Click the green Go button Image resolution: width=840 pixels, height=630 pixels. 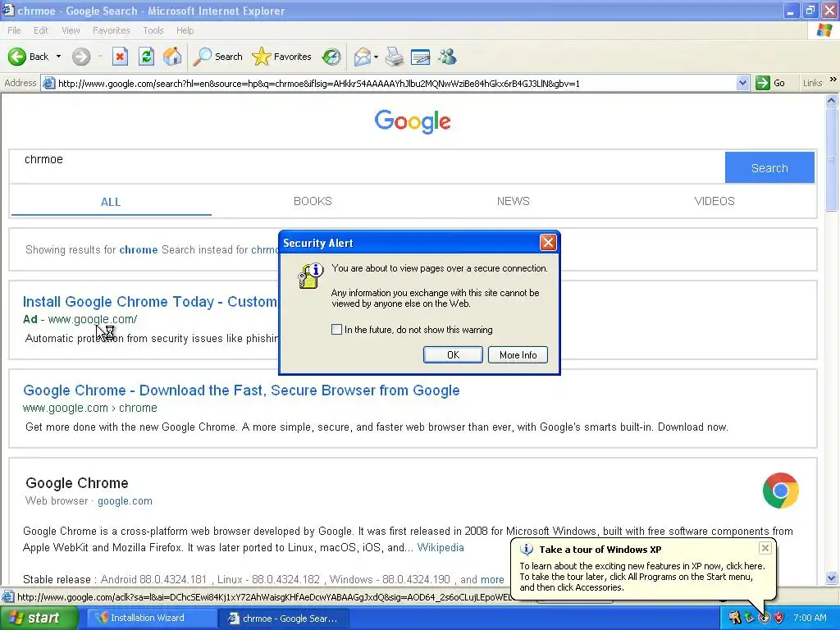771,83
